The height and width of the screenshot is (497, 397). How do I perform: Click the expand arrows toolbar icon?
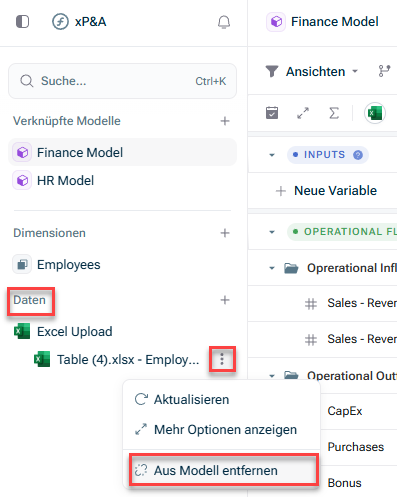(x=303, y=113)
